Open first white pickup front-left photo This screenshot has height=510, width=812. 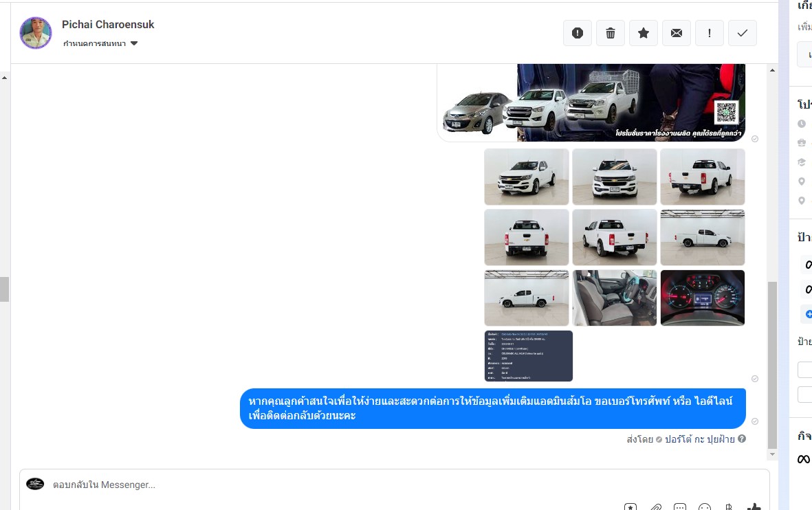tap(527, 177)
